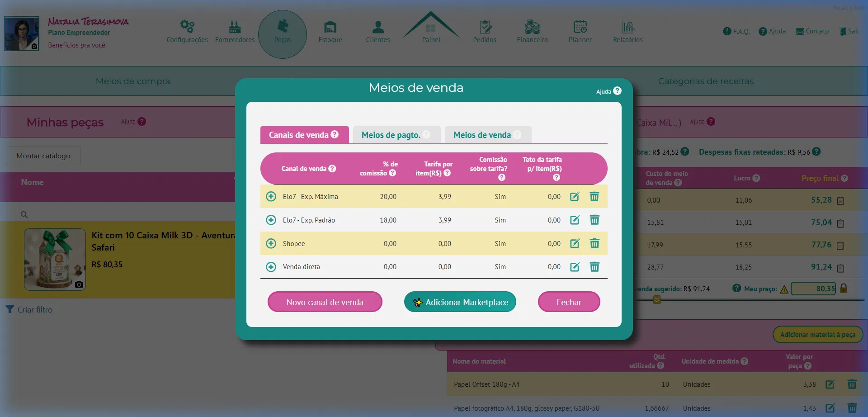Open the Configurações gear icon
The image size is (868, 417).
tap(187, 26)
